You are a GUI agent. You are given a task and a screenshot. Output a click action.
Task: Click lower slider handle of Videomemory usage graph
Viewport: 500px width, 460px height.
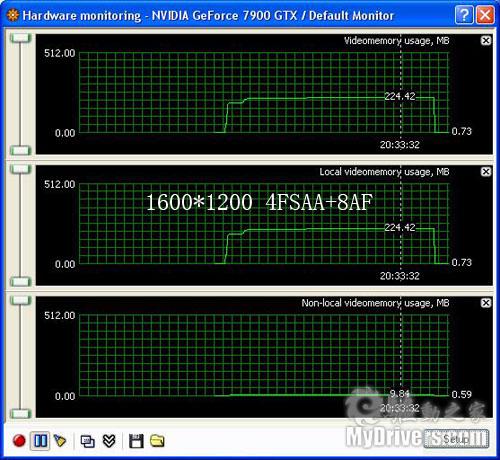[x=20, y=150]
